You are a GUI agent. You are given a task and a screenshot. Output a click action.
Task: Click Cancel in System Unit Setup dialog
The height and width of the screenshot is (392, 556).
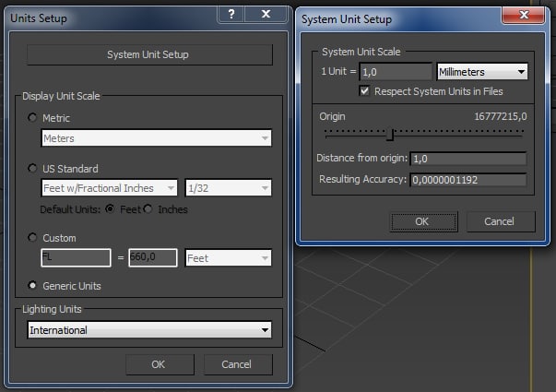501,221
